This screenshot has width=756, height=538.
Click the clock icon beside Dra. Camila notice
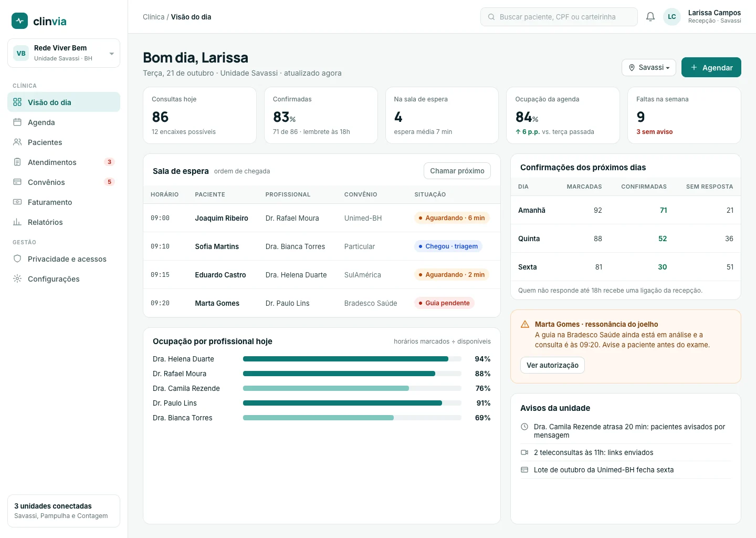click(524, 427)
